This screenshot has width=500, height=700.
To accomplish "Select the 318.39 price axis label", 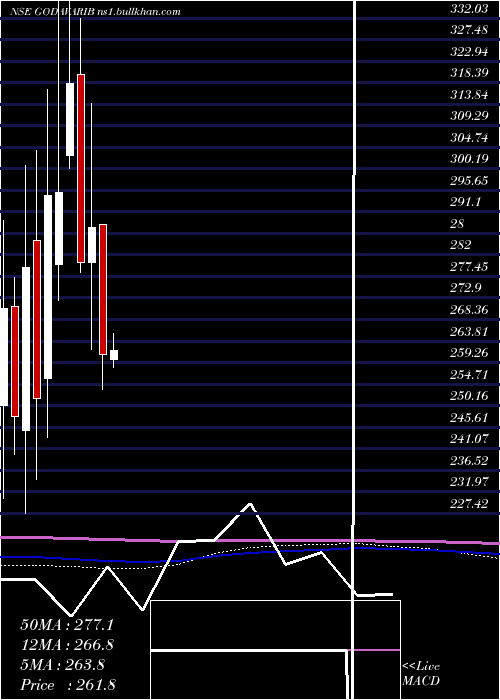I will pos(469,73).
